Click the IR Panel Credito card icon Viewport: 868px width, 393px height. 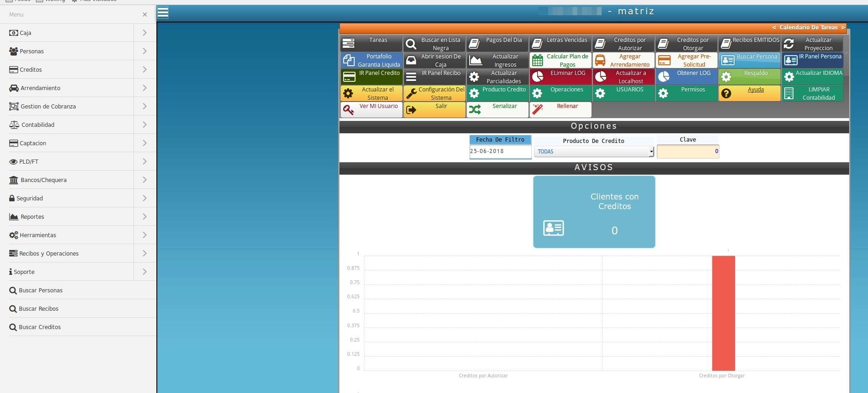(350, 77)
